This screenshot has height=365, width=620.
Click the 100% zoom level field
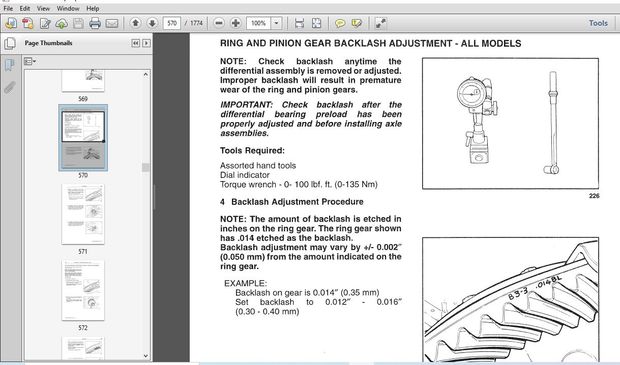click(x=259, y=23)
